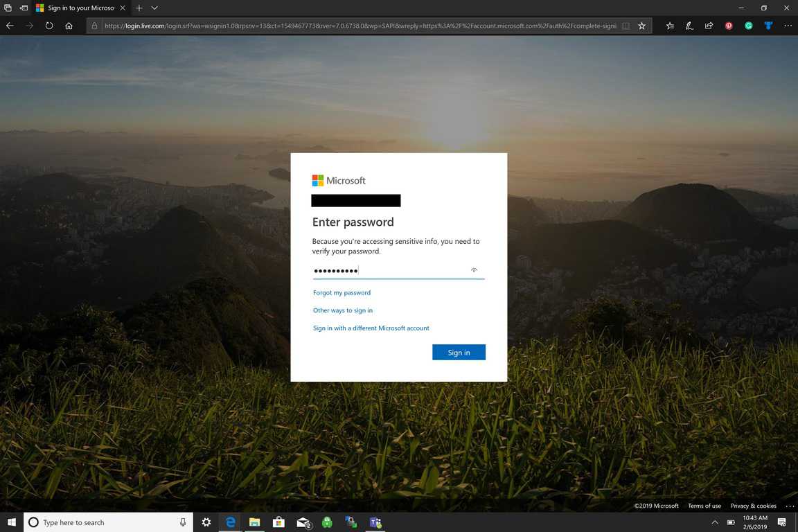This screenshot has height=532, width=798.
Task: Reveal the password with the eye icon
Action: [474, 270]
